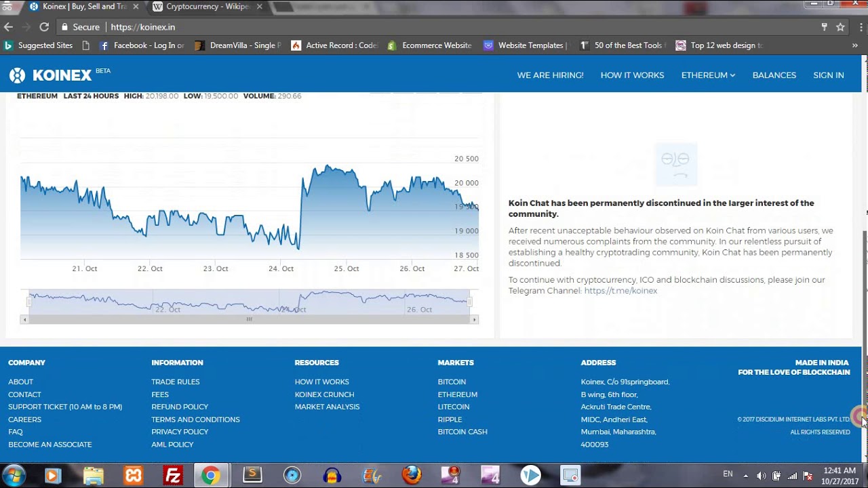
Task: Open Windows Start button
Action: (14, 475)
